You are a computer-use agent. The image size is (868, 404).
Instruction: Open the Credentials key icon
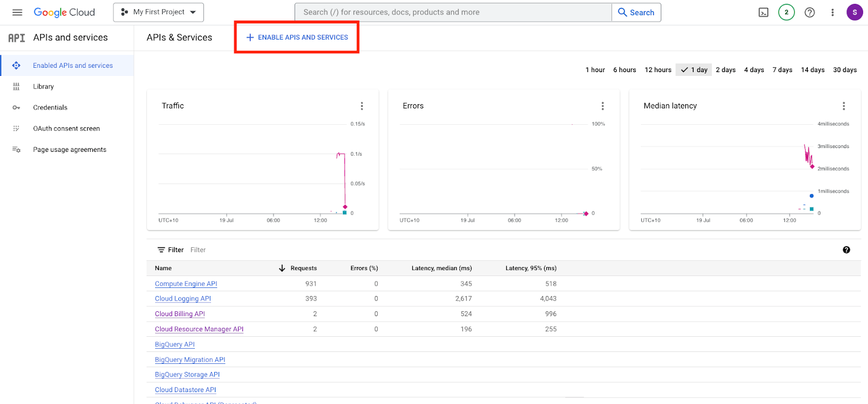click(x=16, y=108)
